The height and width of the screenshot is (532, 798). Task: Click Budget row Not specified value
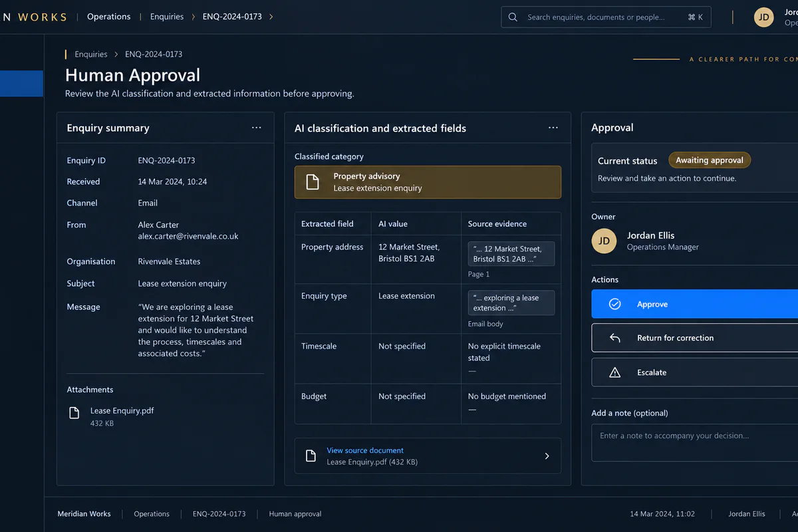(402, 396)
